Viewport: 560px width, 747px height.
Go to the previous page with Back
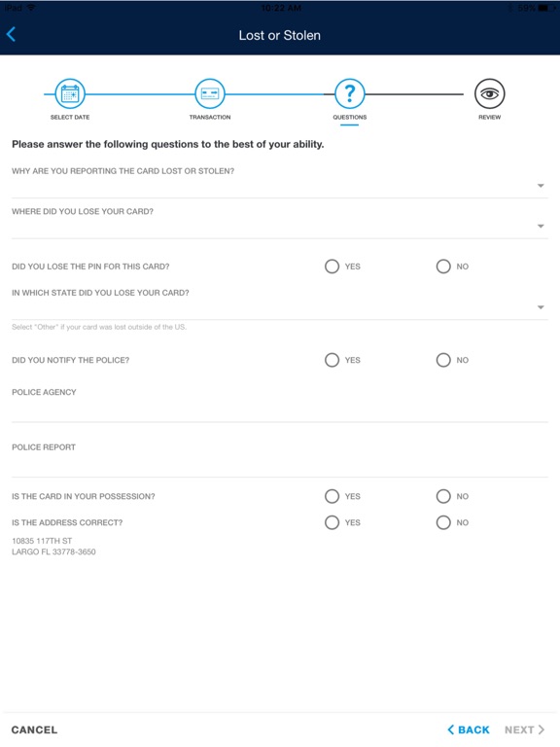(469, 729)
